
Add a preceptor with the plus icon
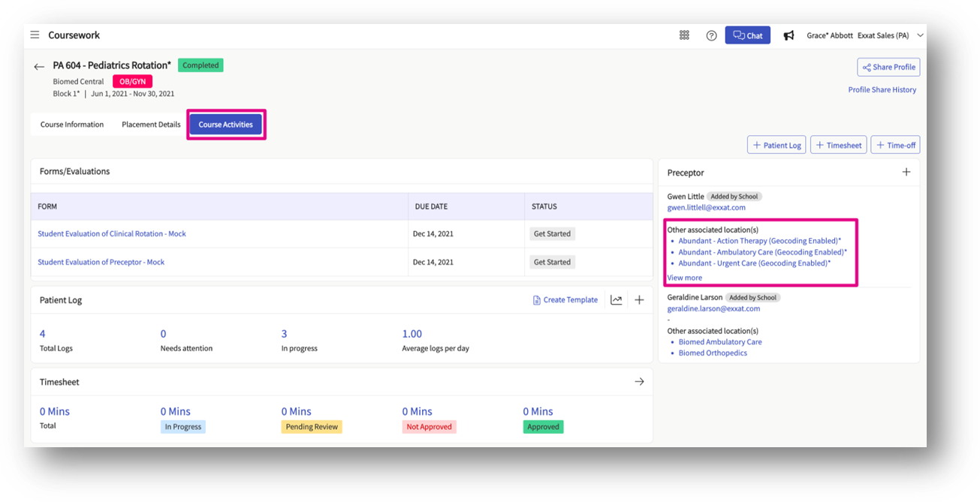[906, 172]
